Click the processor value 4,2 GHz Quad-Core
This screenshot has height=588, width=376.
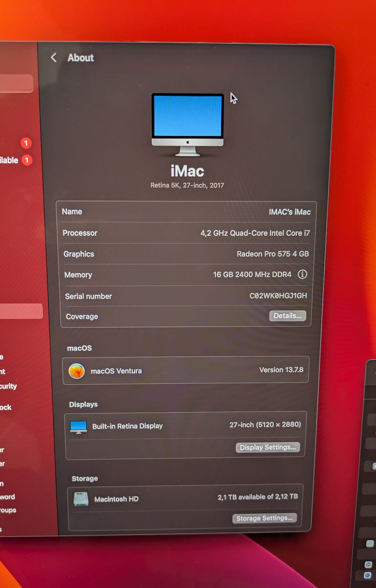[x=255, y=233]
